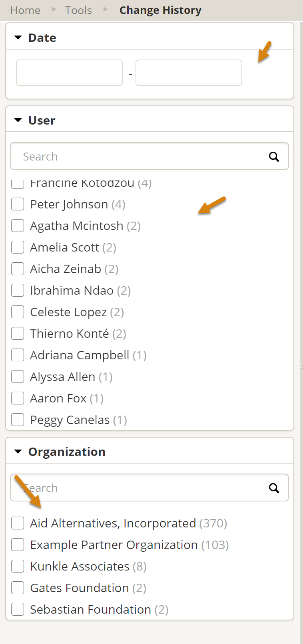Open the Tools breadcrumb link
Image resolution: width=303 pixels, height=644 pixels.
[x=78, y=10]
